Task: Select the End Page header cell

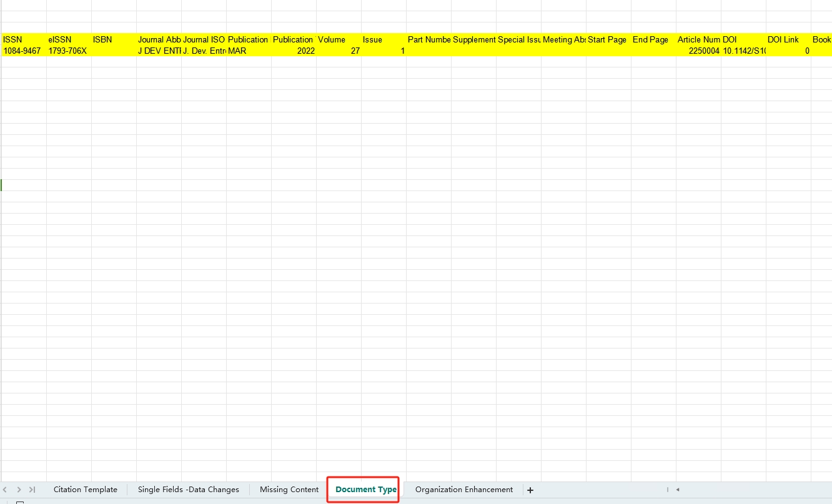Action: click(653, 39)
